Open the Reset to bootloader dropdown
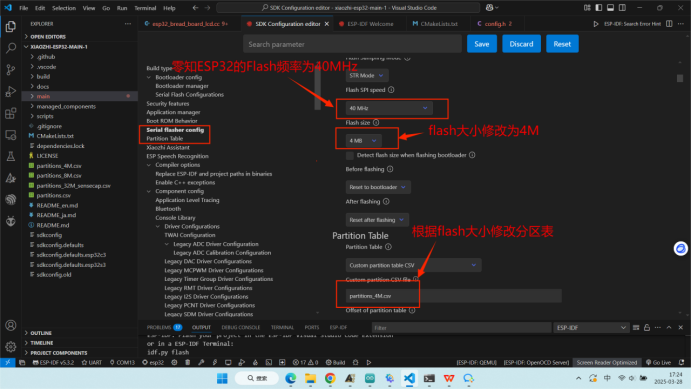 [378, 187]
